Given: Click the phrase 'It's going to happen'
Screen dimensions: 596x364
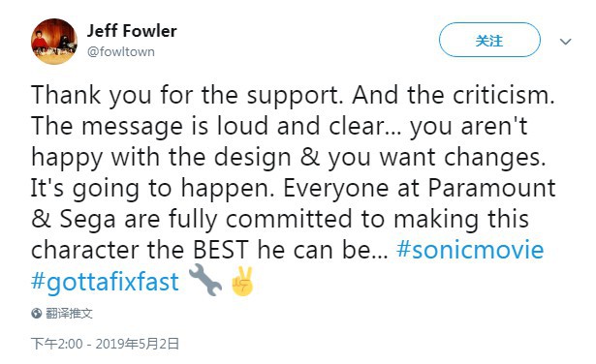Looking at the screenshot, I should (152, 189).
